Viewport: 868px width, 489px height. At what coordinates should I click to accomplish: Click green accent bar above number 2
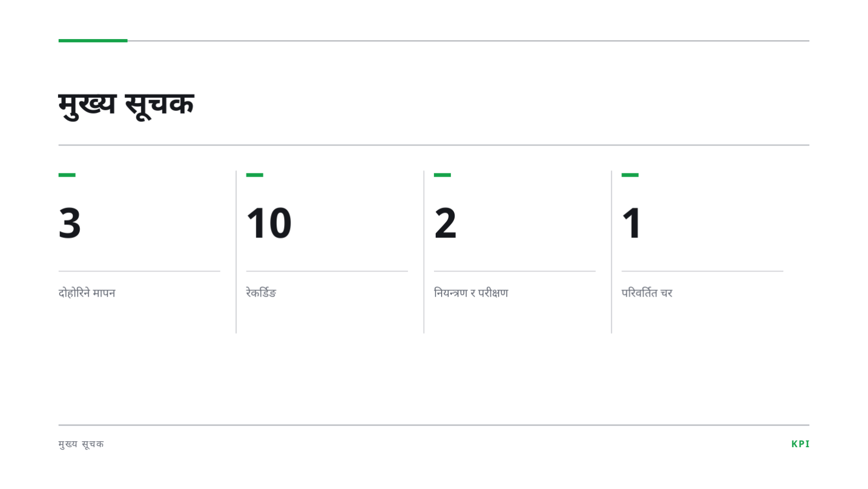(442, 175)
